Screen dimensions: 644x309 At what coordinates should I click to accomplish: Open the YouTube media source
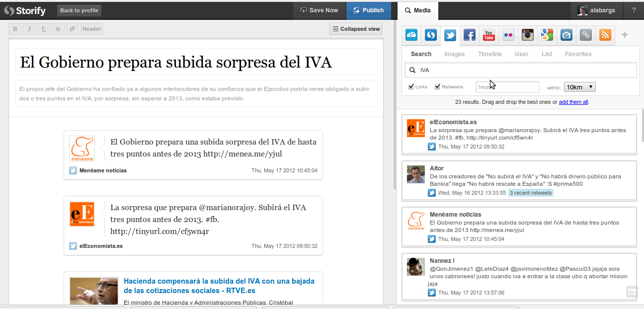pos(489,35)
